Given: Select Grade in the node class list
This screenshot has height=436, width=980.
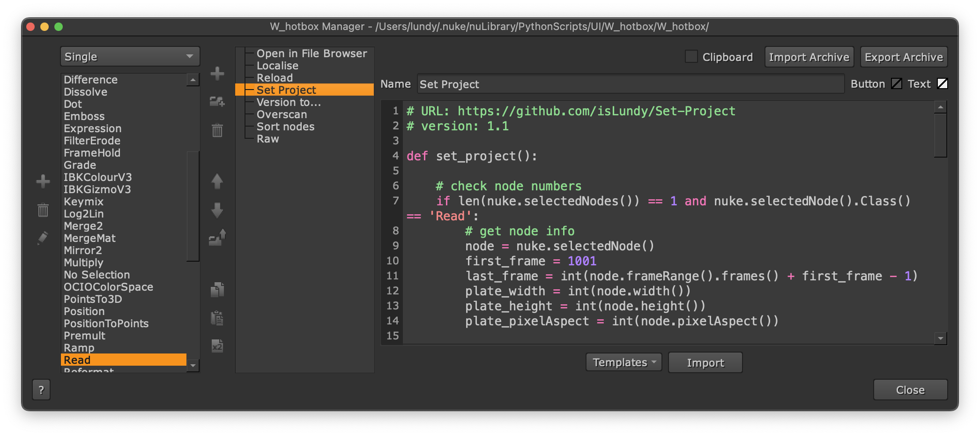Looking at the screenshot, I should click(x=80, y=165).
